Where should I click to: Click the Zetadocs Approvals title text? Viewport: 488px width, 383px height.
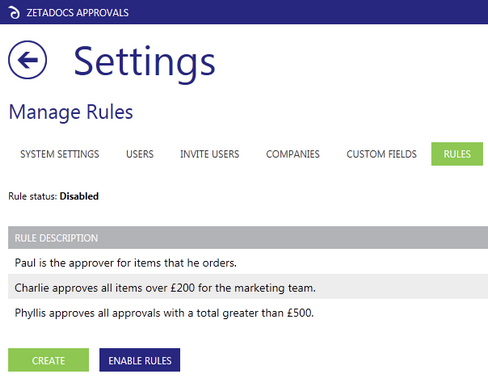77,13
